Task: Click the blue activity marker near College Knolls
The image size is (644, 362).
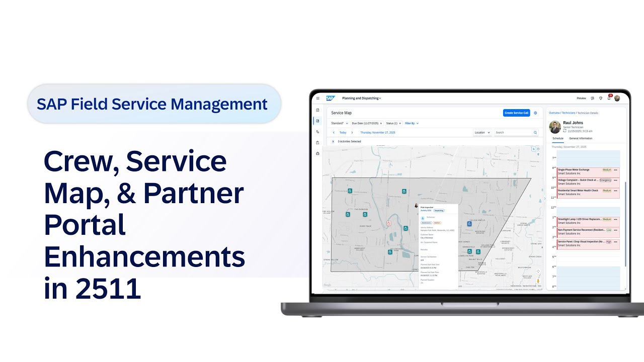Action: tap(469, 224)
